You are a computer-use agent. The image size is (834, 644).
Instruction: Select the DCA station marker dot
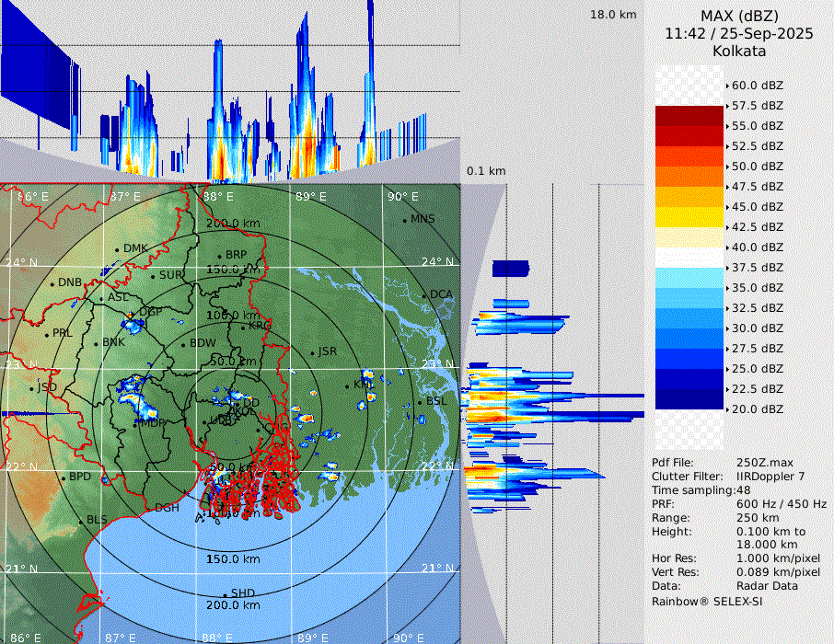pos(424,295)
